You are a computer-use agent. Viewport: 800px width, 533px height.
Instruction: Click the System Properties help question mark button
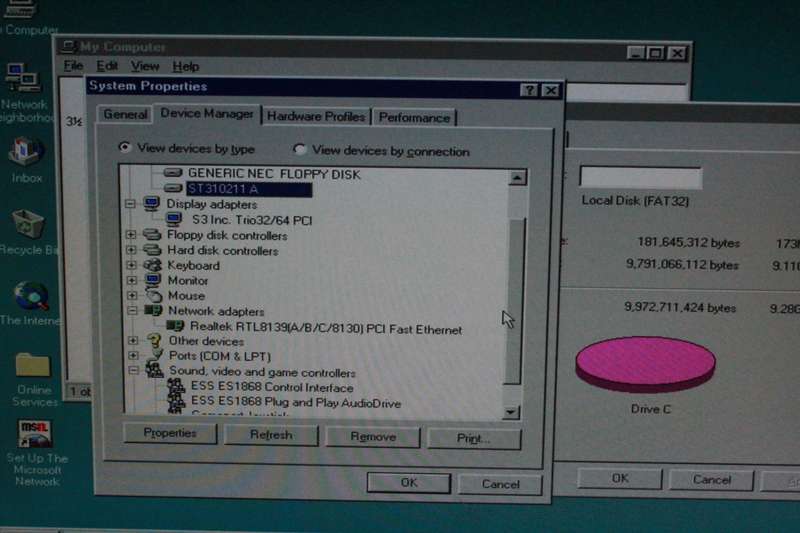529,91
